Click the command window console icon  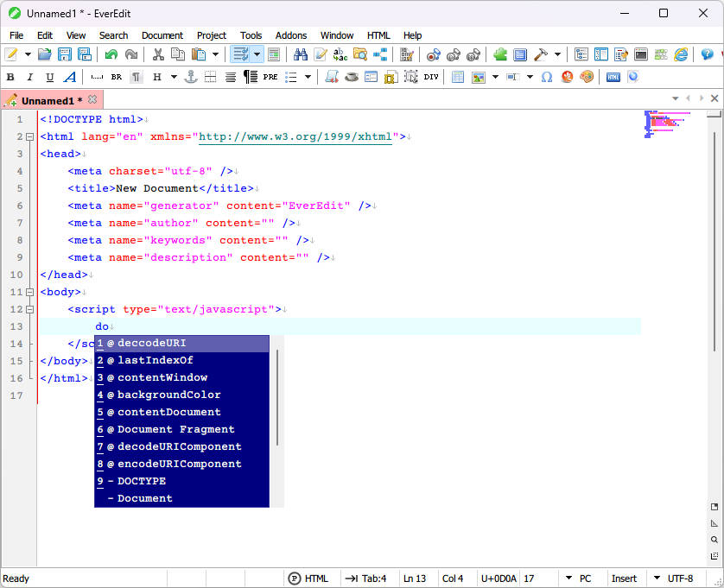point(640,54)
